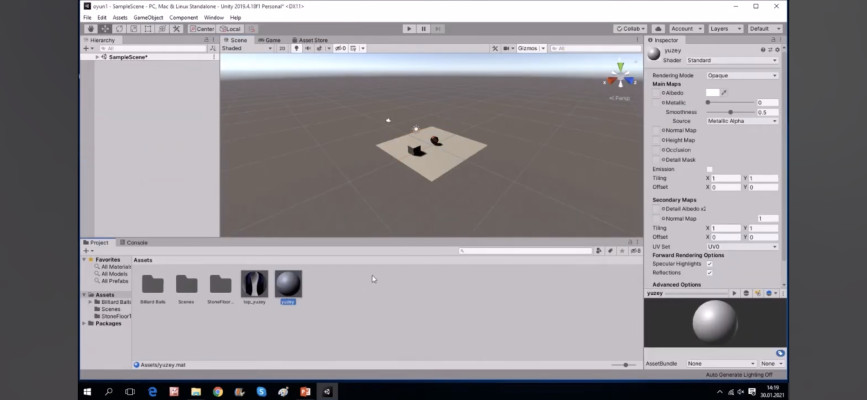
Task: Open the Collab dropdown
Action: pos(630,29)
